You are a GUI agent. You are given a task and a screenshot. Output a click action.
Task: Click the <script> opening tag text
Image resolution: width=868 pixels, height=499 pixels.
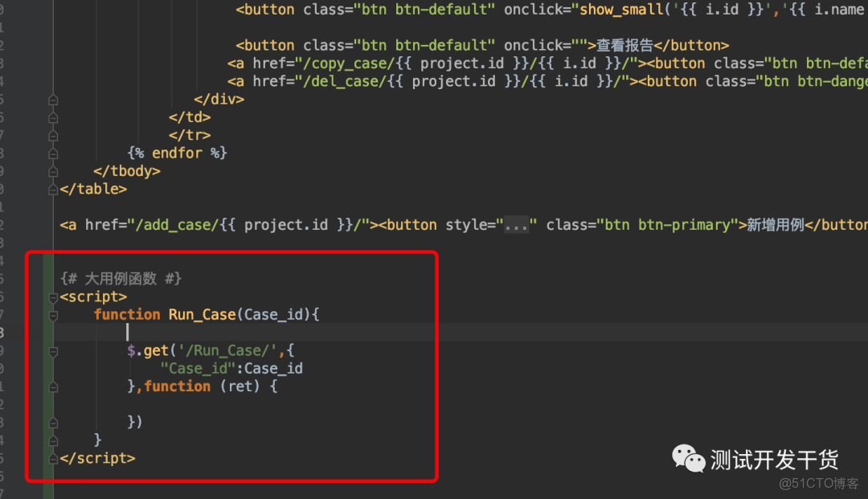click(93, 297)
